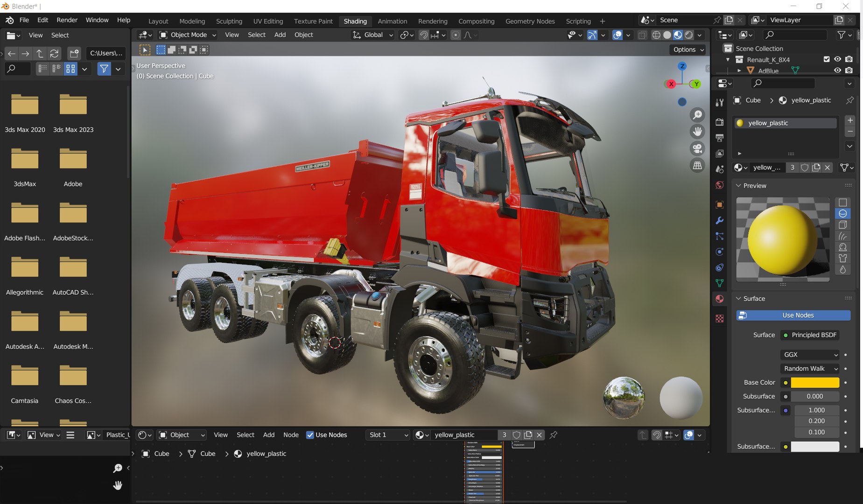Image resolution: width=863 pixels, height=504 pixels.
Task: Click yellow Base Color swatch
Action: click(815, 383)
